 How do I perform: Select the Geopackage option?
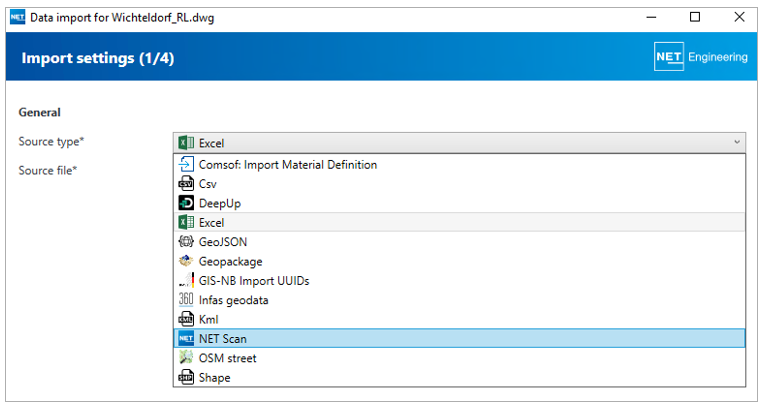pyautogui.click(x=459, y=261)
